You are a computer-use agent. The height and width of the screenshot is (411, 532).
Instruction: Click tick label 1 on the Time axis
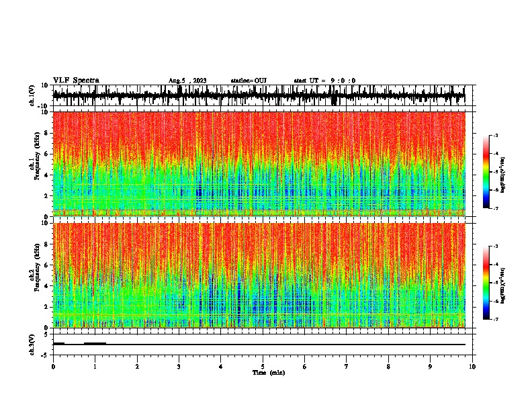(x=95, y=367)
